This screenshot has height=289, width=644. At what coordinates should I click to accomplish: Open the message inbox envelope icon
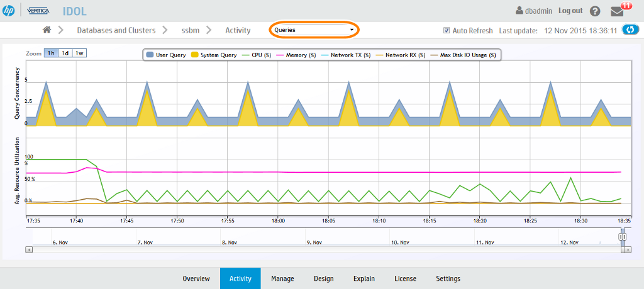(x=618, y=11)
